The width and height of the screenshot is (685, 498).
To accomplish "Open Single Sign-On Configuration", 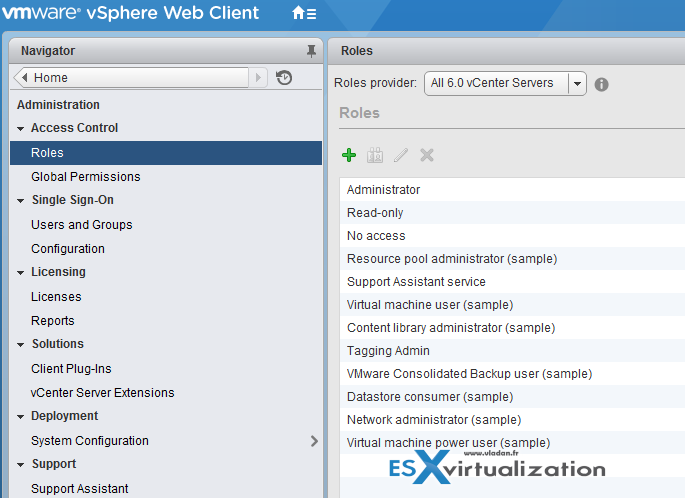I will (x=68, y=249).
